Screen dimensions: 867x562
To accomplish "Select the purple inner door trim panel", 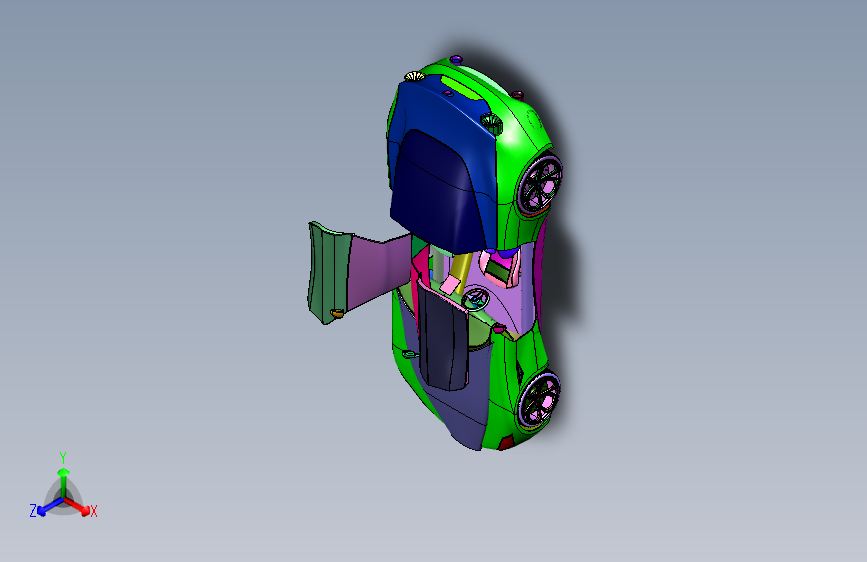I will click(379, 271).
